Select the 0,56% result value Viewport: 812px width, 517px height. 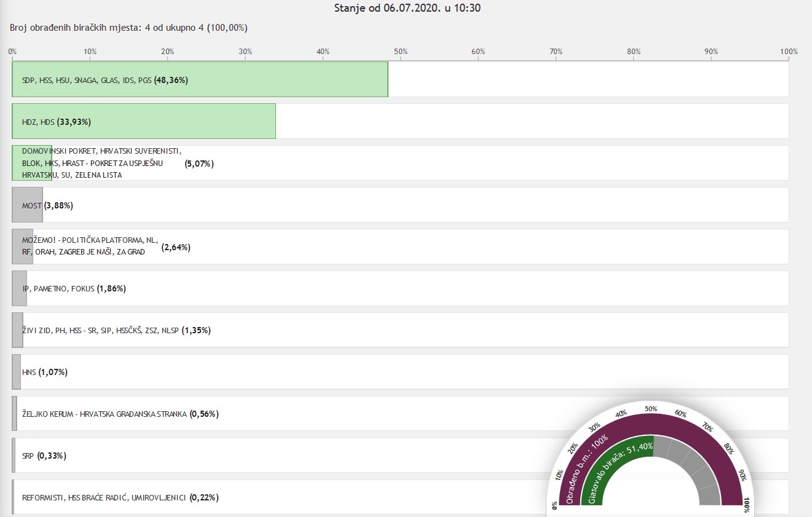[204, 414]
